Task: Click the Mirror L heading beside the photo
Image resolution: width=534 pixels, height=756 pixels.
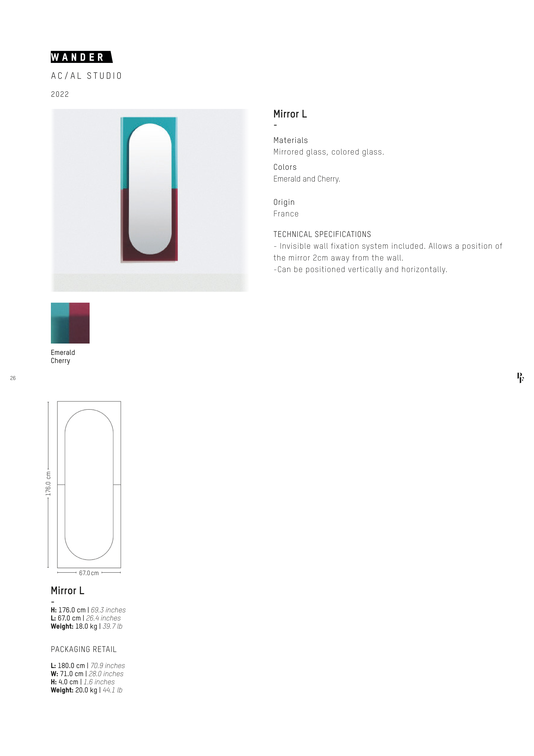Action: pos(290,114)
